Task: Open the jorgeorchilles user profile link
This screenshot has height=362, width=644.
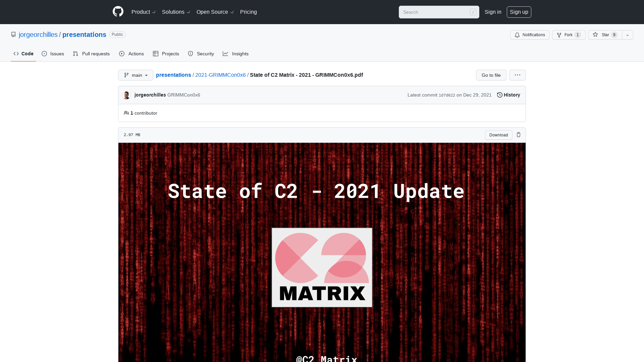Action: (x=38, y=35)
